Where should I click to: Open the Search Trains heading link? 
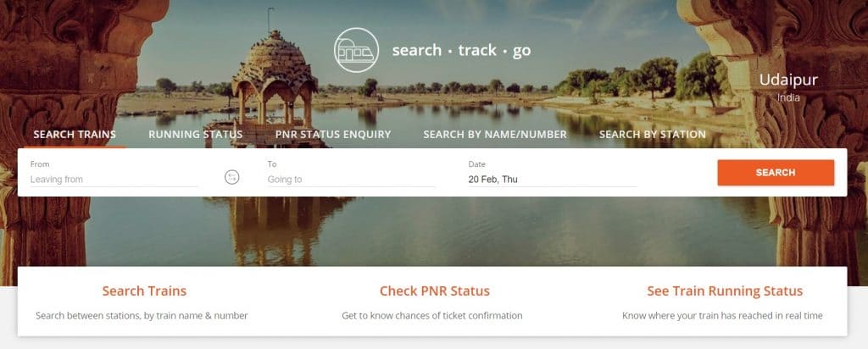click(x=144, y=291)
